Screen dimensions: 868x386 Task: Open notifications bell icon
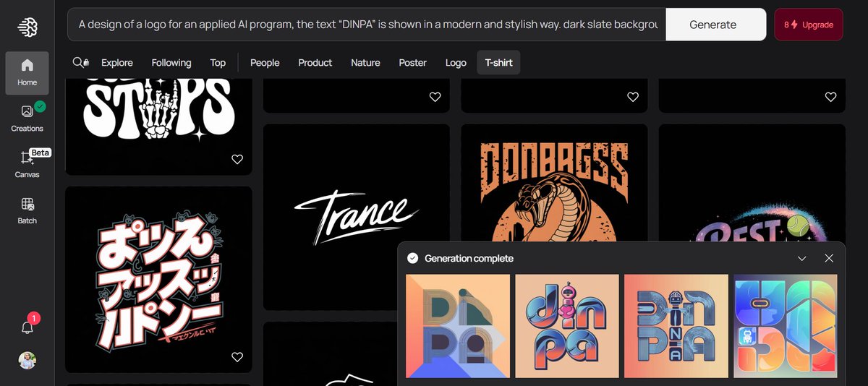click(27, 327)
